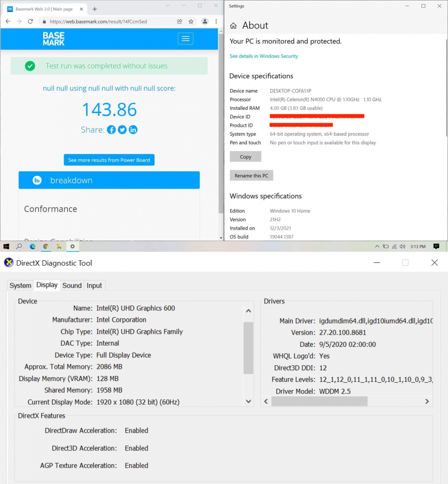
Task: Click the OS build 19044.1387 value
Action: [x=282, y=237]
